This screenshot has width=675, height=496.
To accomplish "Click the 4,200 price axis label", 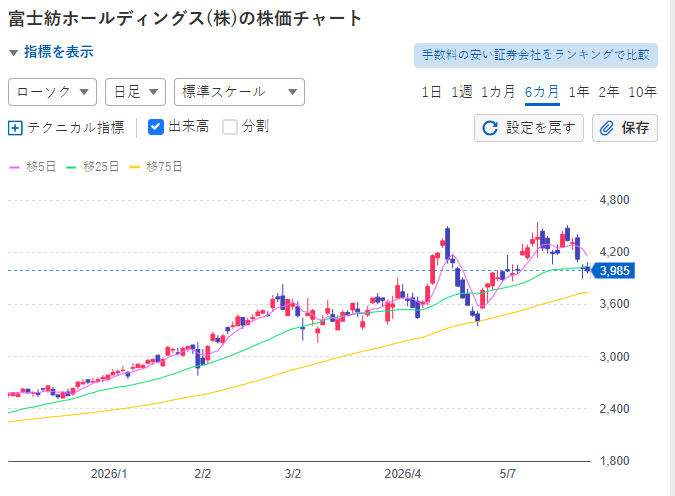I will [x=614, y=251].
